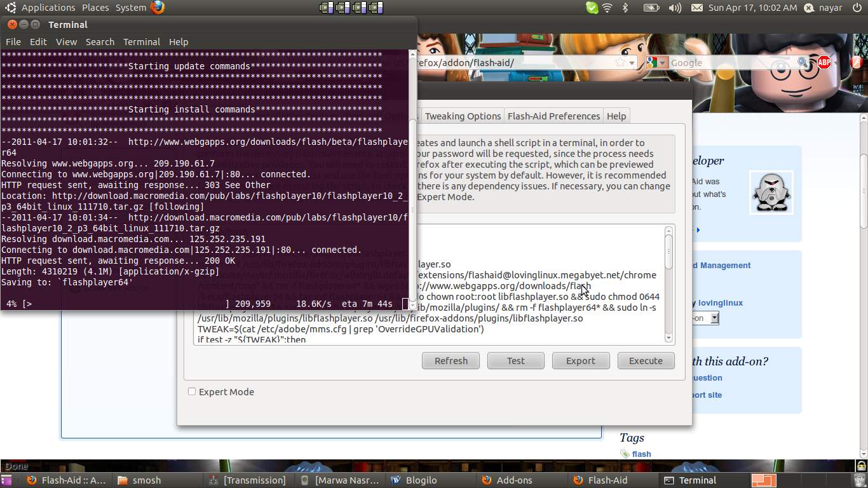868x488 pixels.
Task: Open the Terminal menu in Terminal window
Action: click(141, 41)
